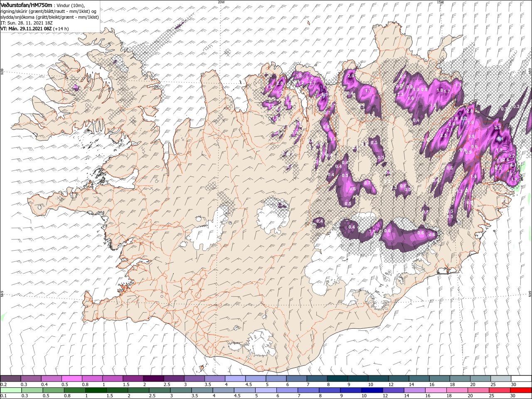Click the dark green 1 swatch in bottom legend
This screenshot has width=532, height=399.
pyautogui.click(x=96, y=390)
